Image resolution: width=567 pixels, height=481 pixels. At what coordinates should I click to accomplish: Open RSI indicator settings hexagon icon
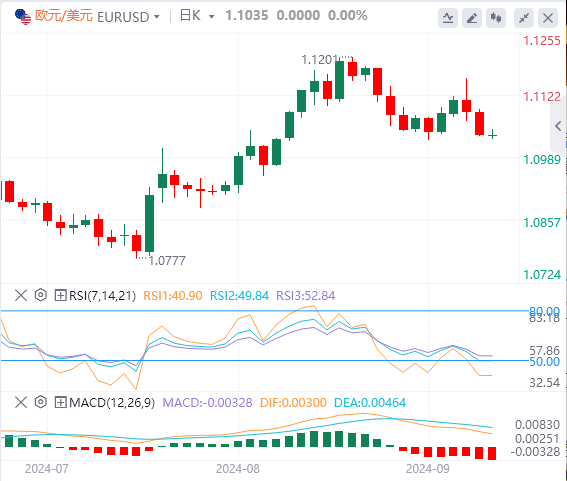point(40,295)
